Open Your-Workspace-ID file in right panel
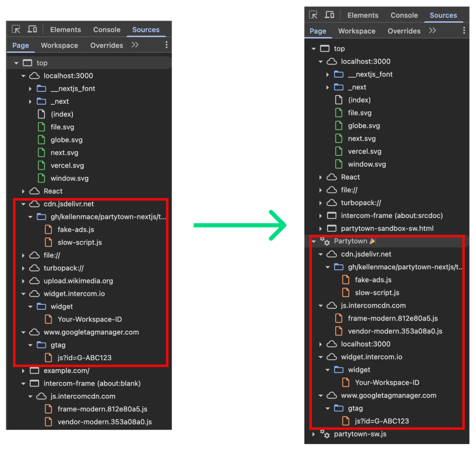 [x=387, y=382]
